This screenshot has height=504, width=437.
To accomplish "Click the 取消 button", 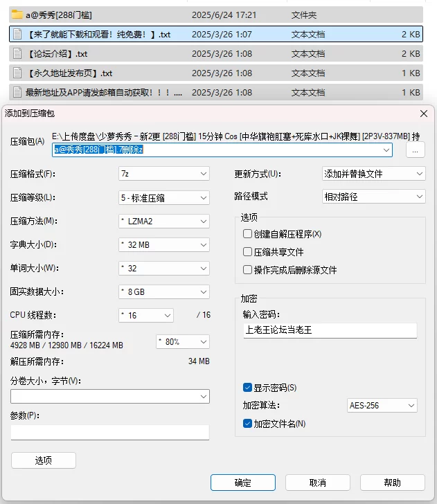I will pos(318,482).
